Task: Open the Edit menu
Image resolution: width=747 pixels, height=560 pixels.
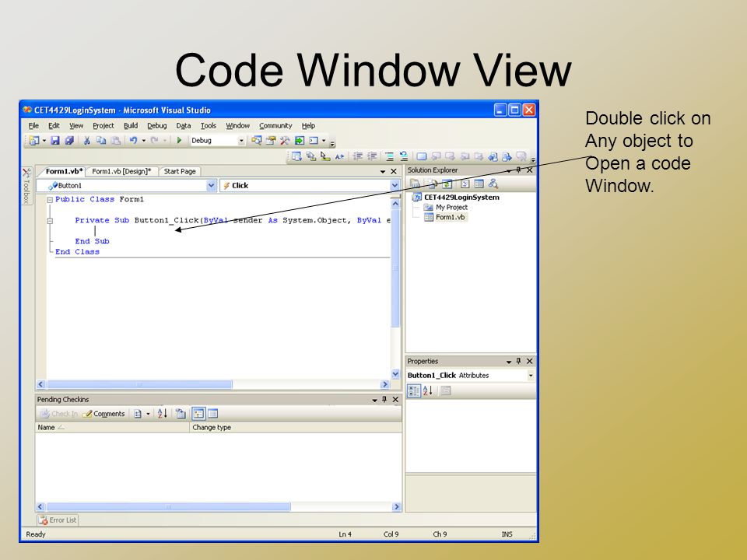Action: [54, 126]
